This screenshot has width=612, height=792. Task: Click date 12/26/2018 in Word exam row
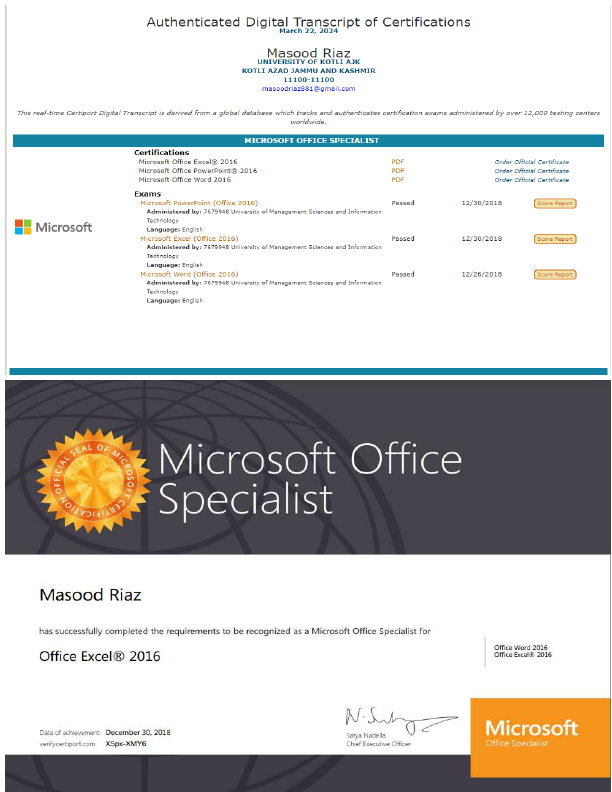(x=481, y=274)
